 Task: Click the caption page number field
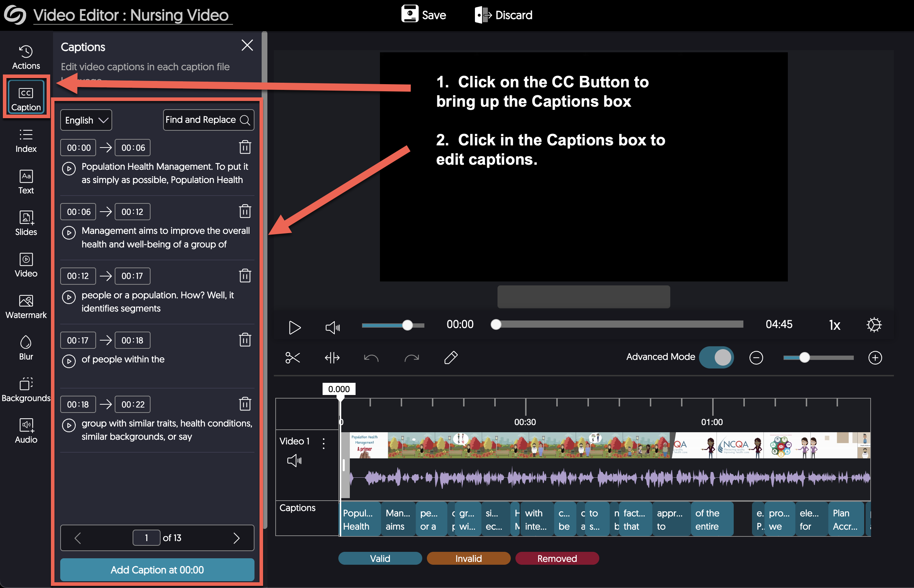point(146,538)
